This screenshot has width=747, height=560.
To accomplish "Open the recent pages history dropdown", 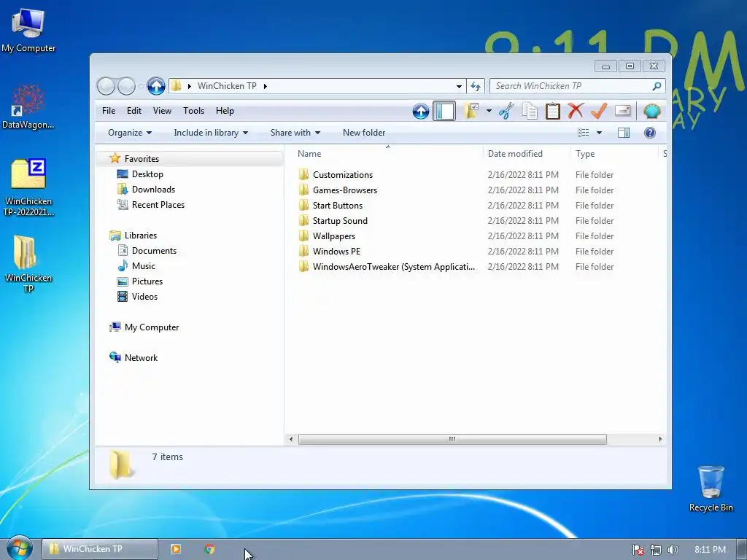I will point(142,86).
